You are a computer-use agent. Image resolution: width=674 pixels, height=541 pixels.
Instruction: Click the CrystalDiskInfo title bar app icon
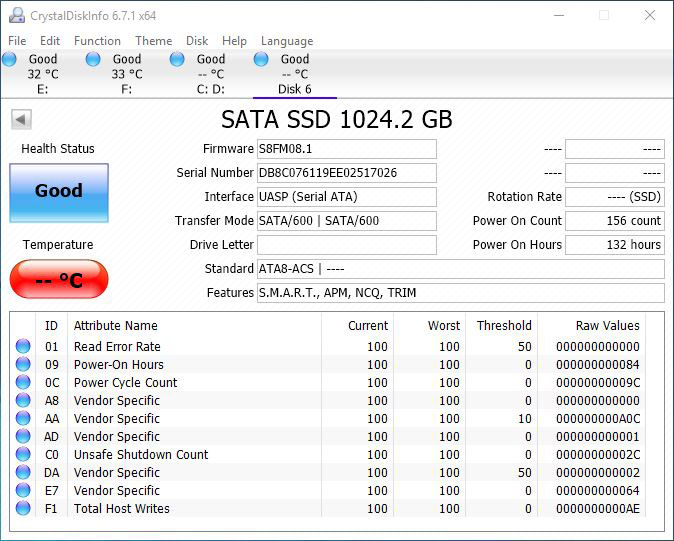point(16,16)
